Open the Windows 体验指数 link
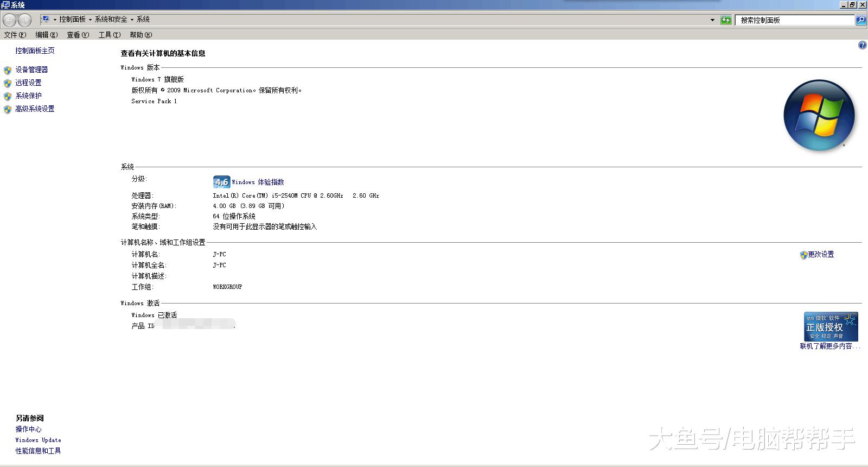Image resolution: width=868 pixels, height=467 pixels. 258,182
